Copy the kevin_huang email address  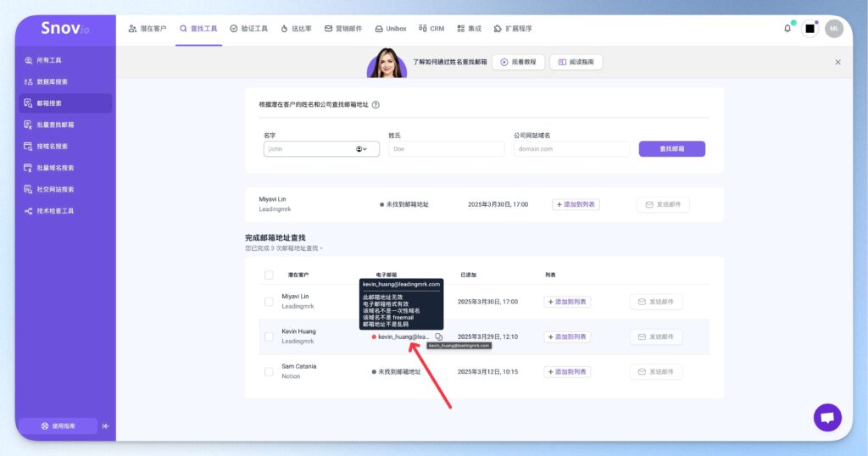coord(438,336)
